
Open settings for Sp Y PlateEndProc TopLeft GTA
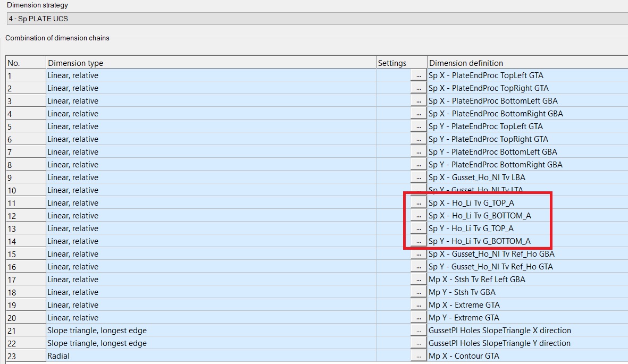click(x=419, y=126)
